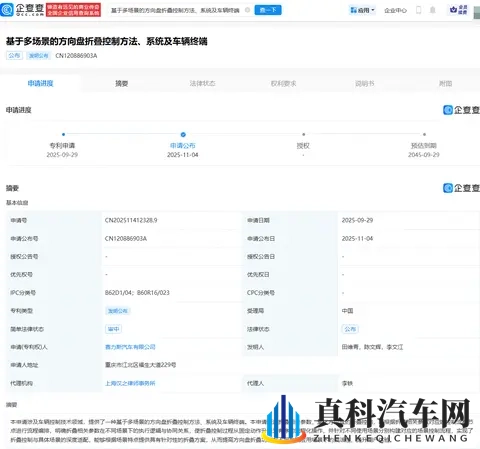
Task: Open the 附图 tab
Action: tap(445, 83)
